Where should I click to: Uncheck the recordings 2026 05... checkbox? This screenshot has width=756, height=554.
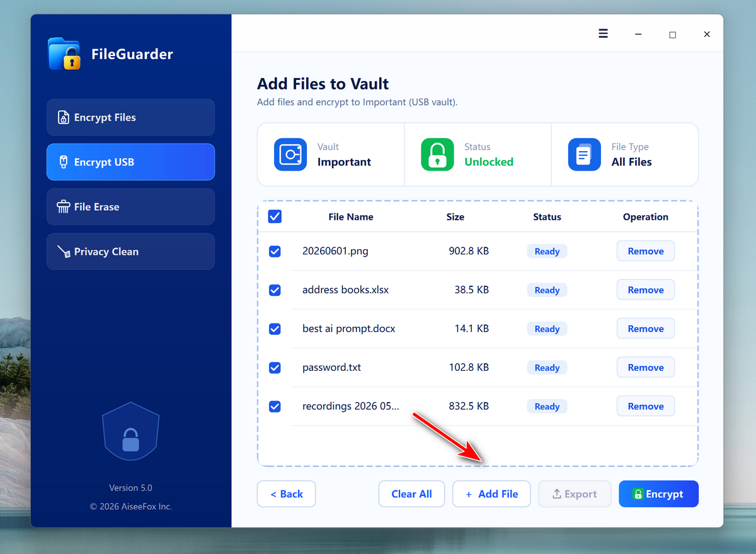pos(275,407)
